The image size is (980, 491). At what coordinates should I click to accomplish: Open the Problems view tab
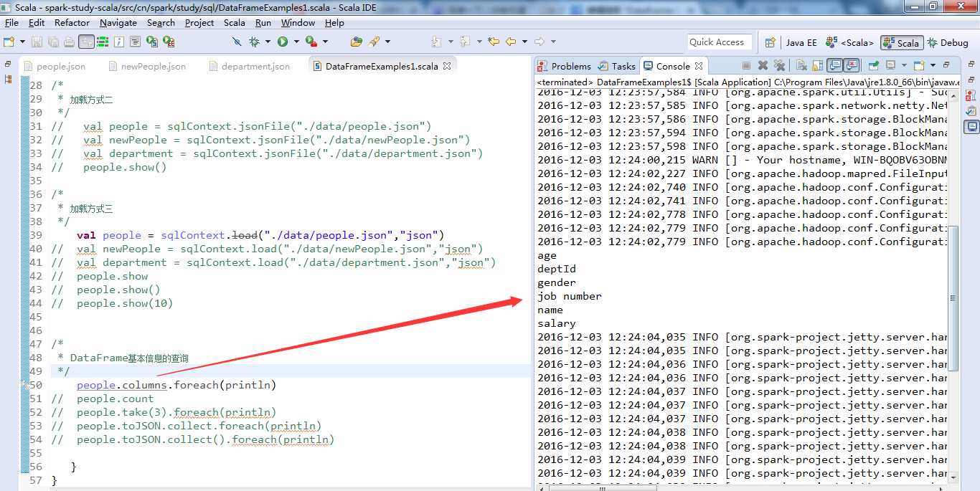[x=564, y=66]
